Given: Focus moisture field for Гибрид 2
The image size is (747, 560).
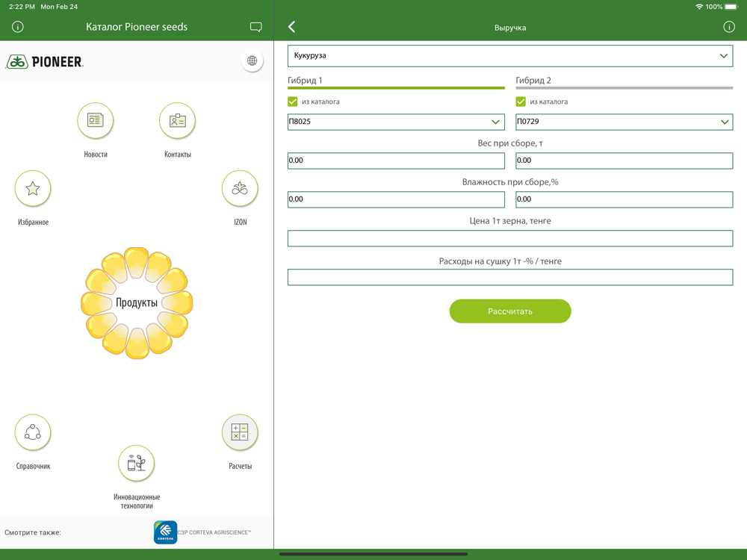Looking at the screenshot, I should 624,199.
